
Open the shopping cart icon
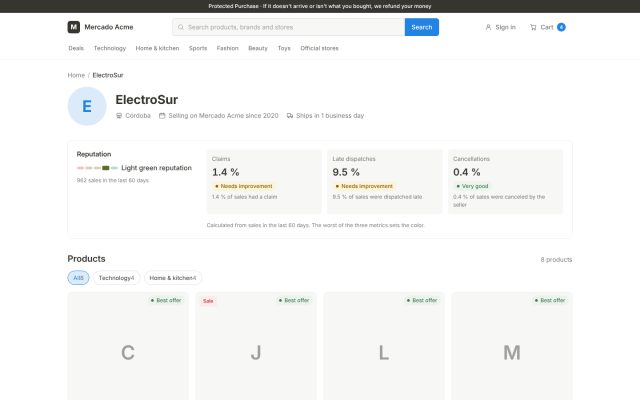533,27
